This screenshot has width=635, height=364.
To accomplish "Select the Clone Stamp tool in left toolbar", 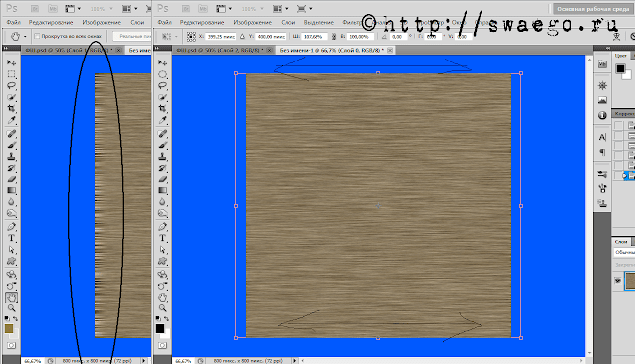I will (11, 157).
